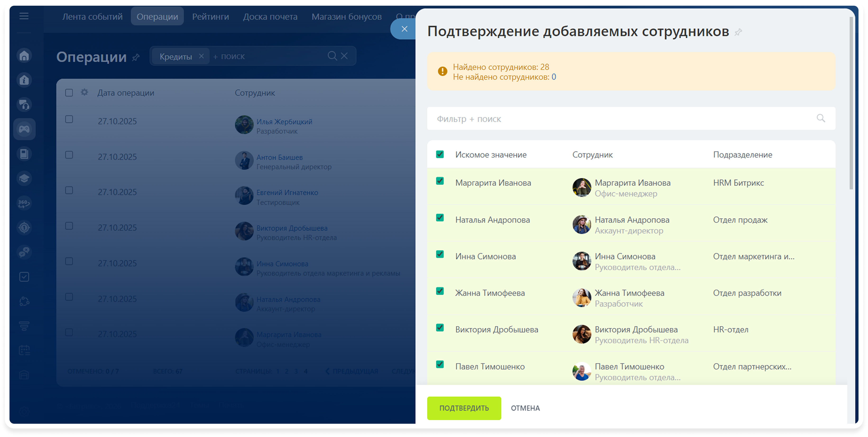Screen dimensions: 868x437
Task: Remove the Кредиты filter chip
Action: (201, 56)
